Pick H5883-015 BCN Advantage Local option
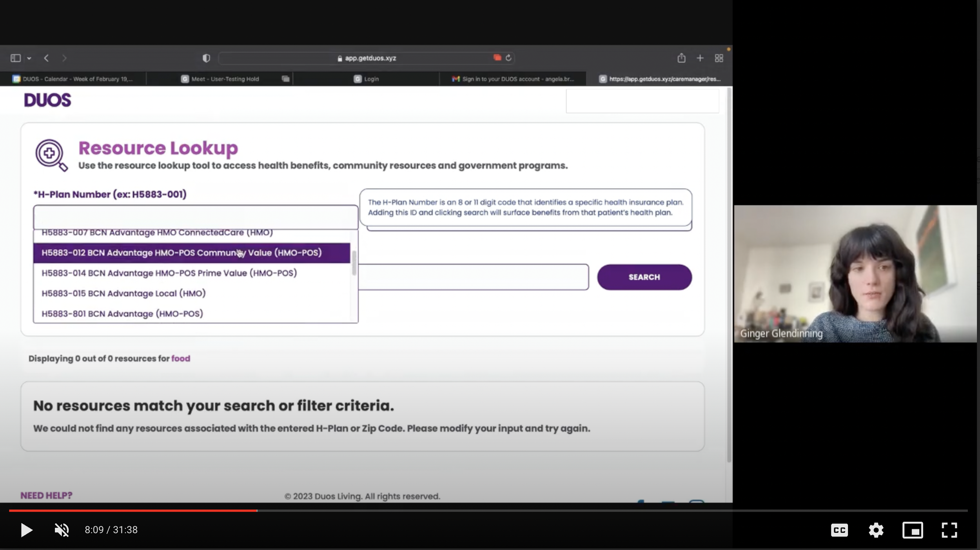The image size is (980, 550). pos(123,293)
